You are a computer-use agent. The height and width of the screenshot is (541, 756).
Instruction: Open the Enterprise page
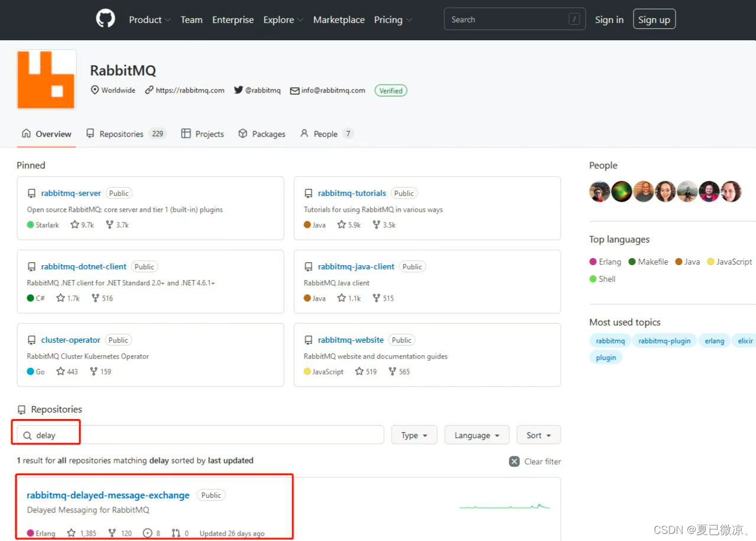233,20
